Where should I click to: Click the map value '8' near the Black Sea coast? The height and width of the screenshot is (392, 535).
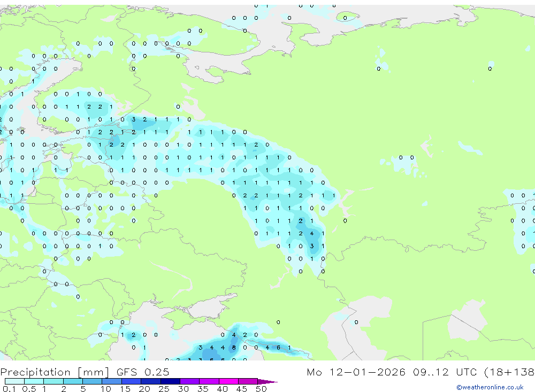(x=234, y=348)
